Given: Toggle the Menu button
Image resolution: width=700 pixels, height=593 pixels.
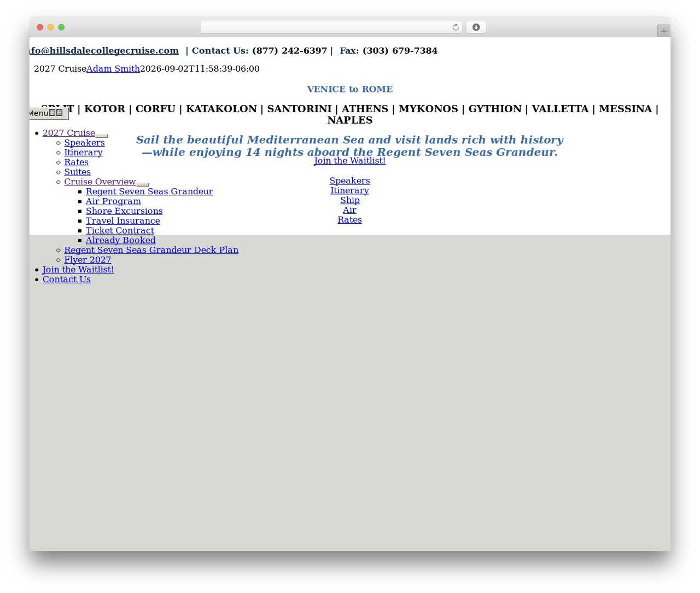Looking at the screenshot, I should 49,113.
